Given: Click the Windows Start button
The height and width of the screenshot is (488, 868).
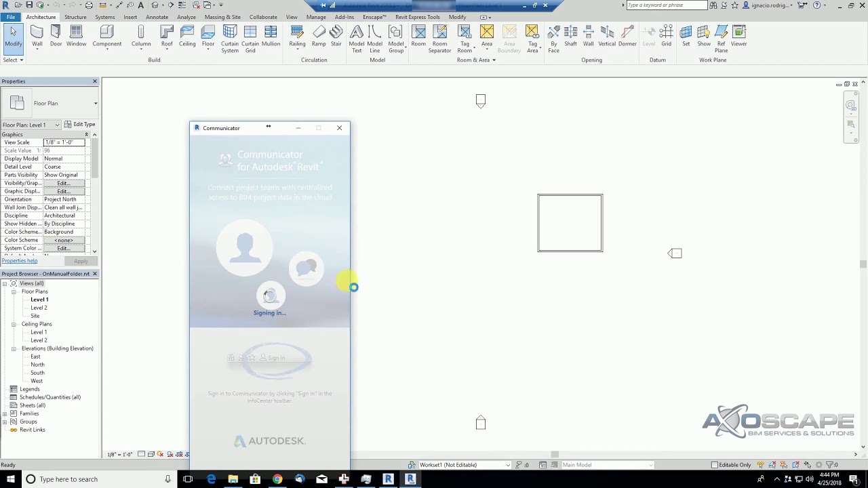Looking at the screenshot, I should click(9, 479).
